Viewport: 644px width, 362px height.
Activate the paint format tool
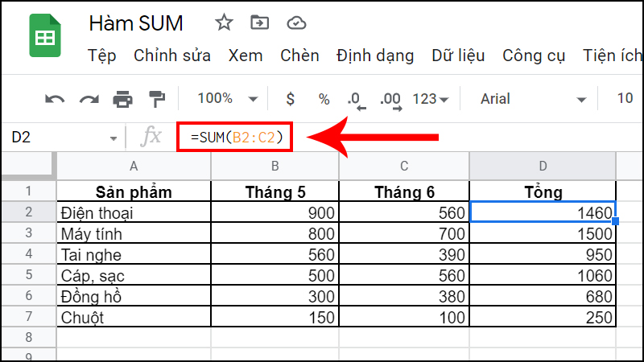coord(156,99)
